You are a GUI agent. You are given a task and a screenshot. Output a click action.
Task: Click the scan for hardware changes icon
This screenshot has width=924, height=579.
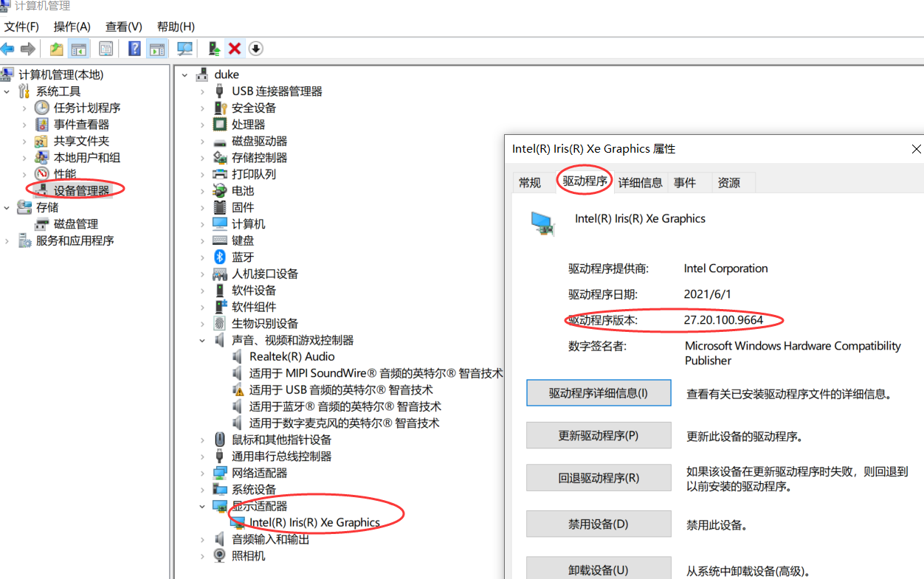185,49
